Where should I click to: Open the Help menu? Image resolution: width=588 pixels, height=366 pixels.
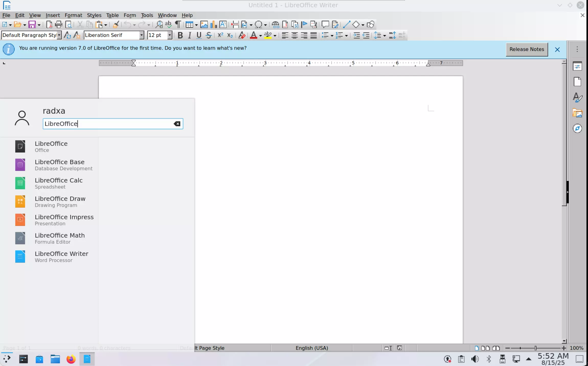pyautogui.click(x=187, y=15)
